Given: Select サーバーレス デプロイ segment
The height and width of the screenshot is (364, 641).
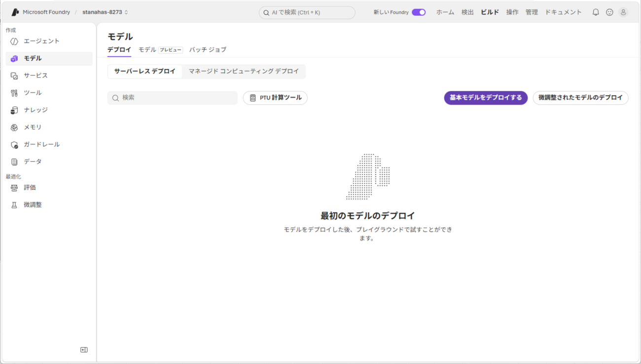Looking at the screenshot, I should tap(145, 71).
